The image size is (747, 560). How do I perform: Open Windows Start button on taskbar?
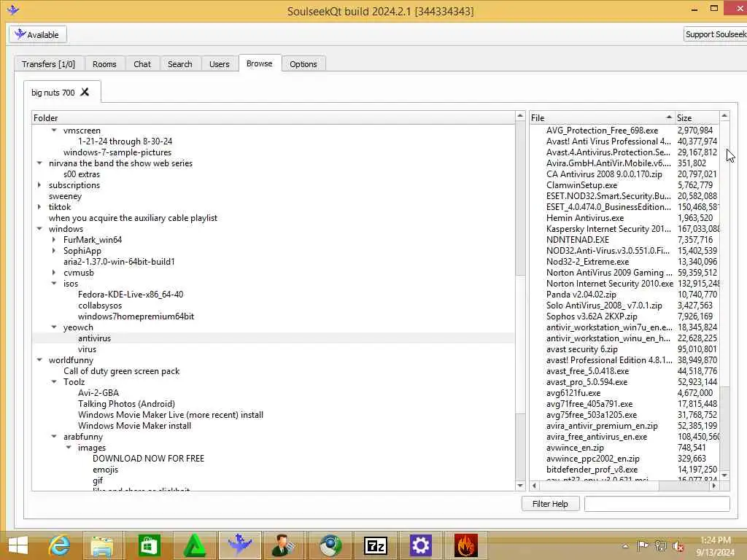click(18, 545)
